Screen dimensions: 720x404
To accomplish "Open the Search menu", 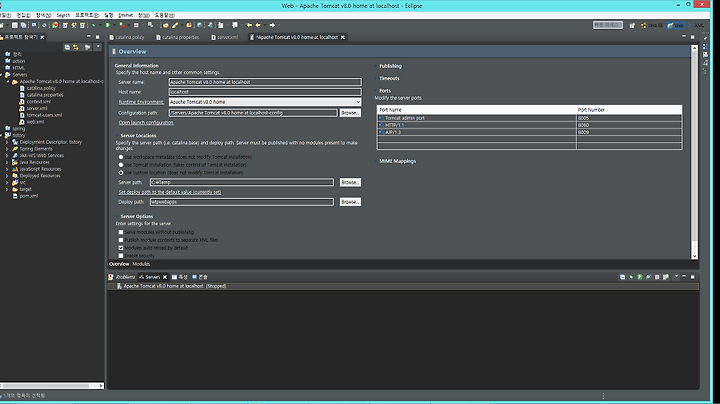I will pyautogui.click(x=63, y=15).
